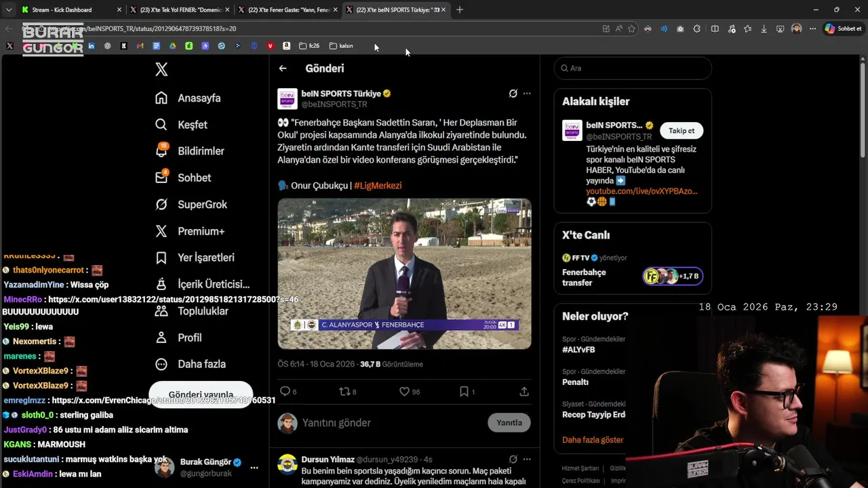Open browser profile avatar
Image resolution: width=868 pixels, height=488 pixels.
tap(797, 28)
